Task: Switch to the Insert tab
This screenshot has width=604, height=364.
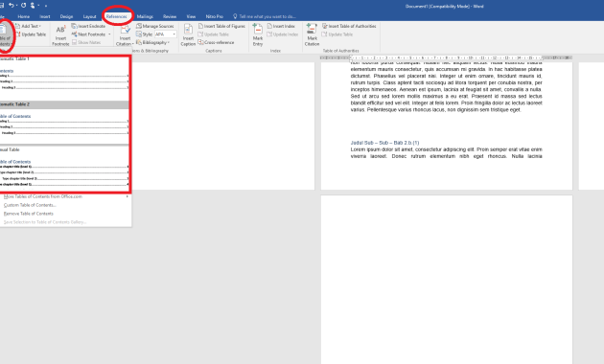Action: [45, 16]
